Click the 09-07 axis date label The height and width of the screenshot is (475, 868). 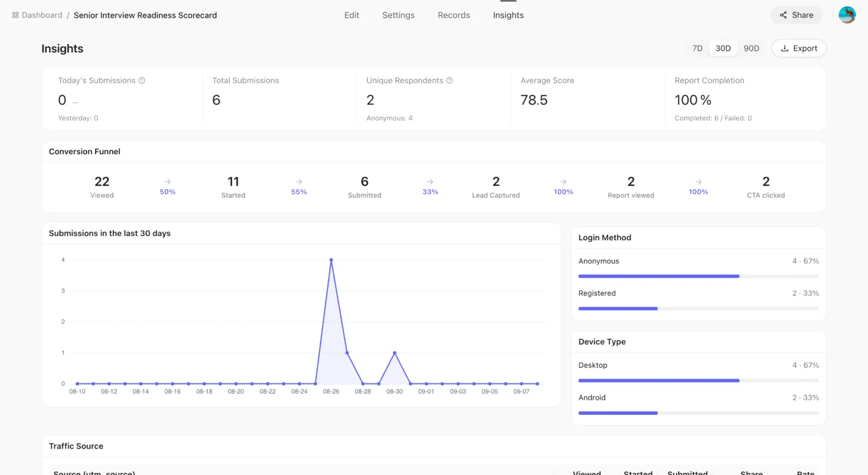(521, 391)
